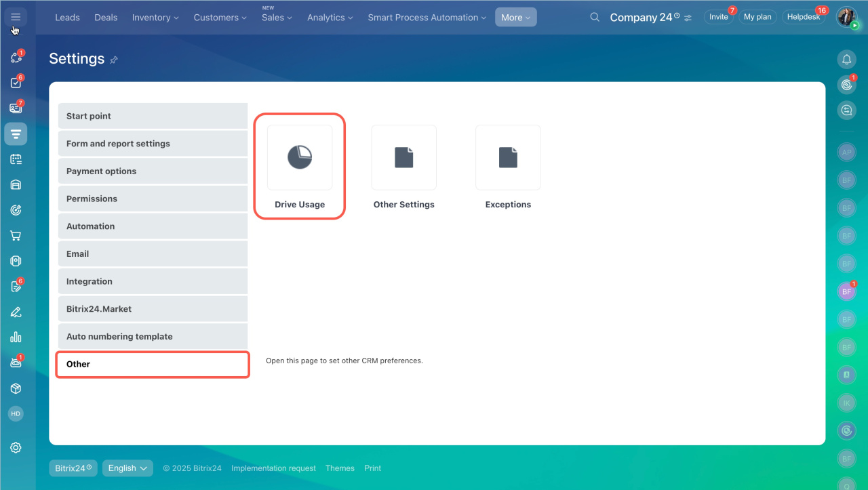This screenshot has width=868, height=490.
Task: Expand the Inventory dropdown menu
Action: 155,18
